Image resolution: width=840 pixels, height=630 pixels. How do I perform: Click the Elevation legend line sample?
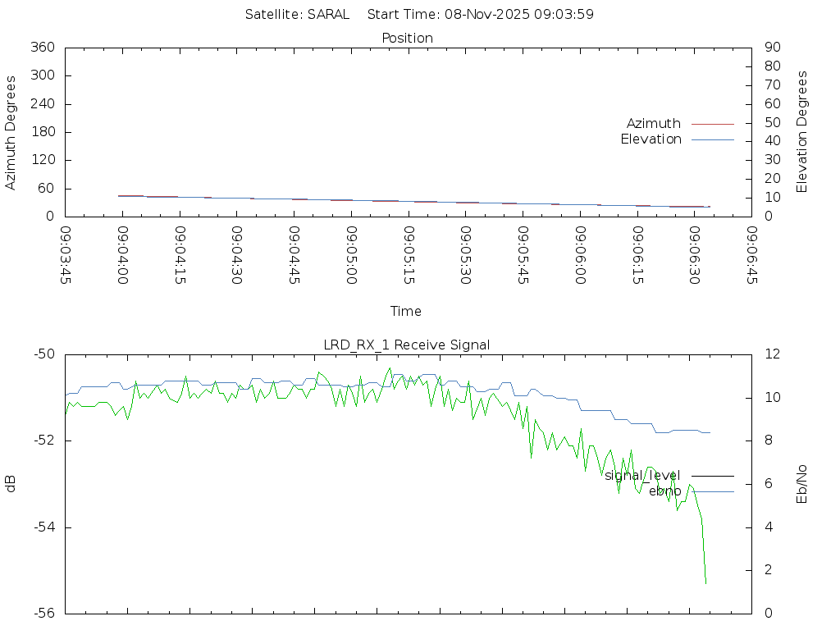point(712,139)
